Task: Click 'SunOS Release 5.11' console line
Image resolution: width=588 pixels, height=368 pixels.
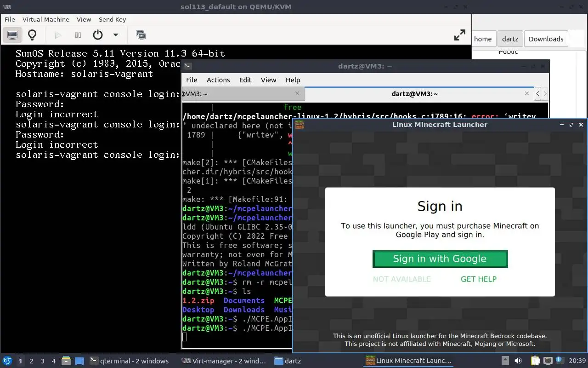Action: (x=120, y=53)
